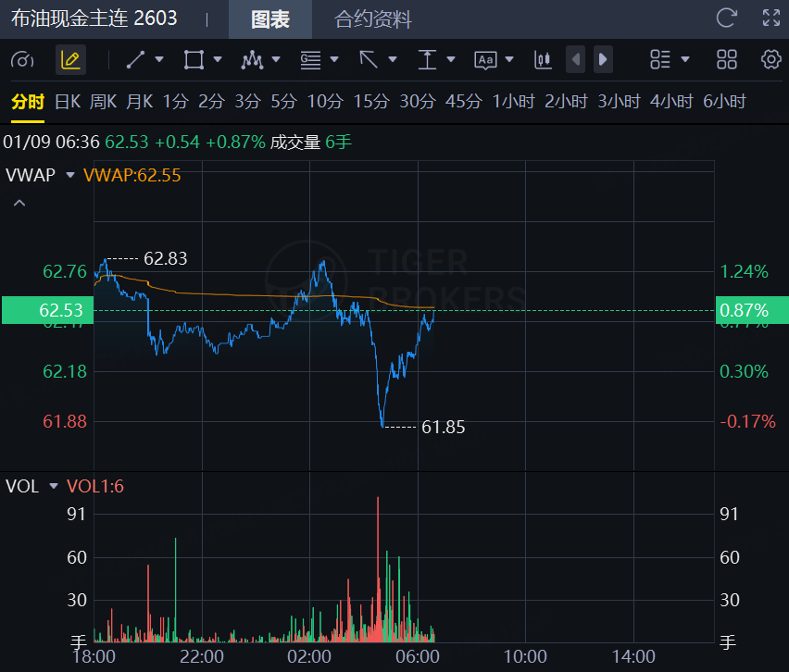Click the candlestick chart type icon
This screenshot has height=672, width=789.
tap(543, 60)
